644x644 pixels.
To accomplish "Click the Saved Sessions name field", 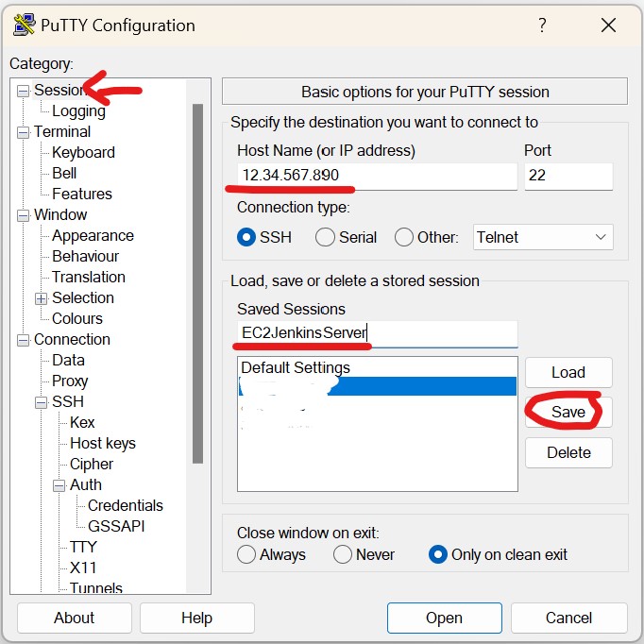I will tap(377, 333).
